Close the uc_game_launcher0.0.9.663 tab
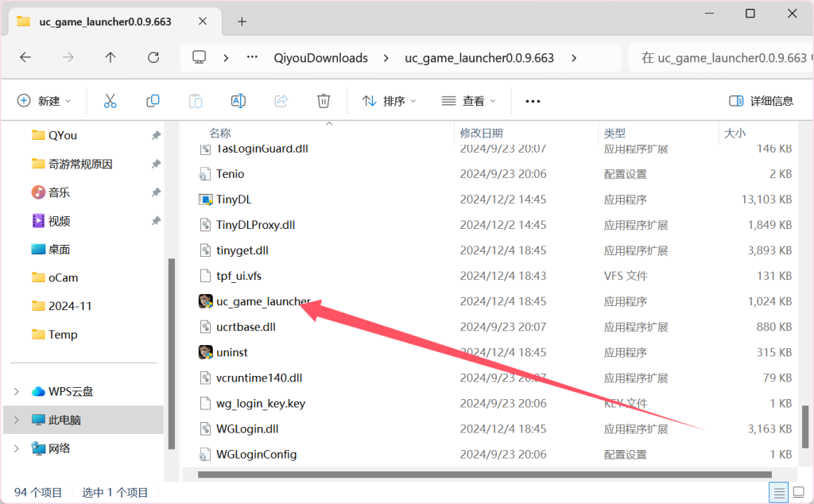This screenshot has height=504, width=814. 203,21
